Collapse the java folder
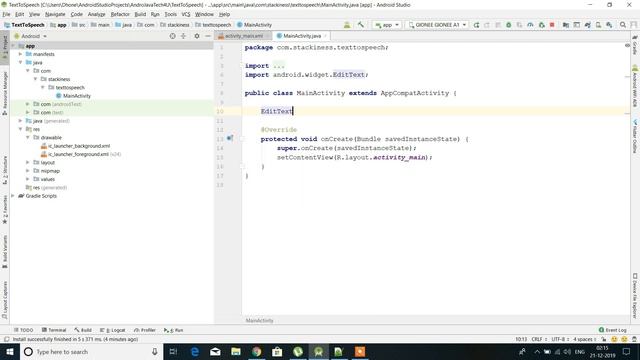This screenshot has width=640, height=360. coord(20,62)
